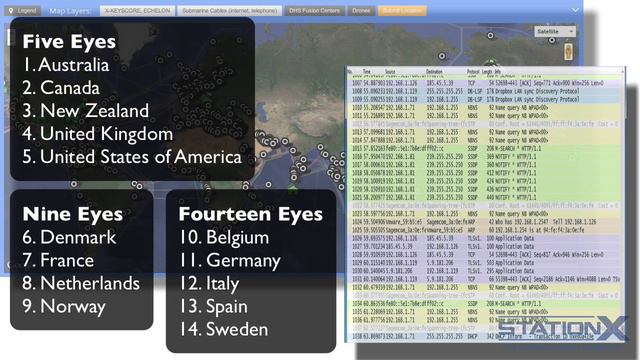The height and width of the screenshot is (360, 640).
Task: Toggle the Submarine Cables map layer
Action: [x=229, y=11]
